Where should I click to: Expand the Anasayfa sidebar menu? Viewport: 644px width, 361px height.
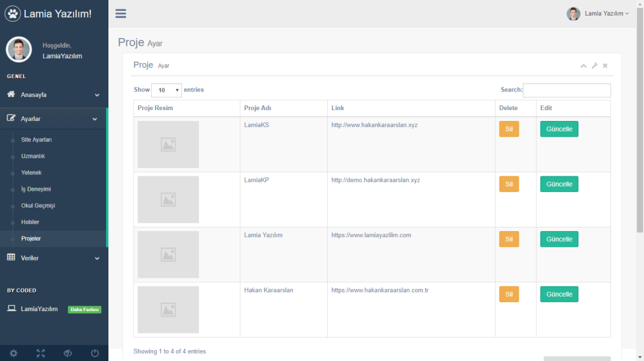pos(54,94)
